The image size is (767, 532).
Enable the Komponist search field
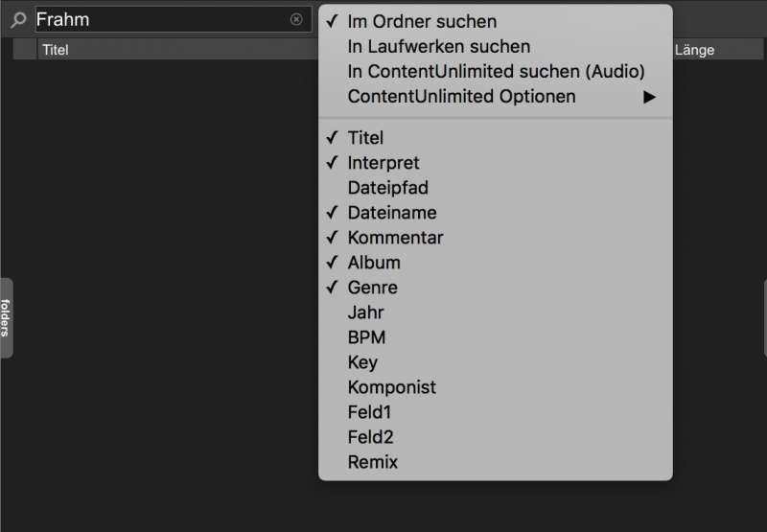click(x=495, y=387)
